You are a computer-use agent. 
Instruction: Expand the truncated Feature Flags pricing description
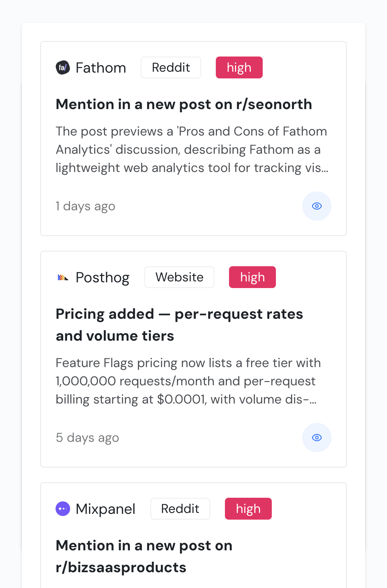pos(188,381)
